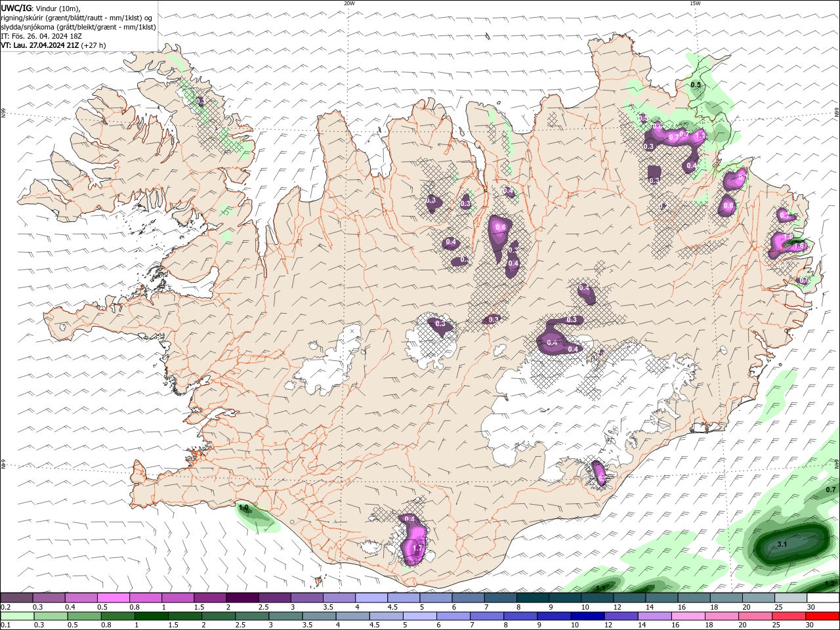Click the 20W longitude label at the top
The image size is (840, 630).
[x=349, y=3]
